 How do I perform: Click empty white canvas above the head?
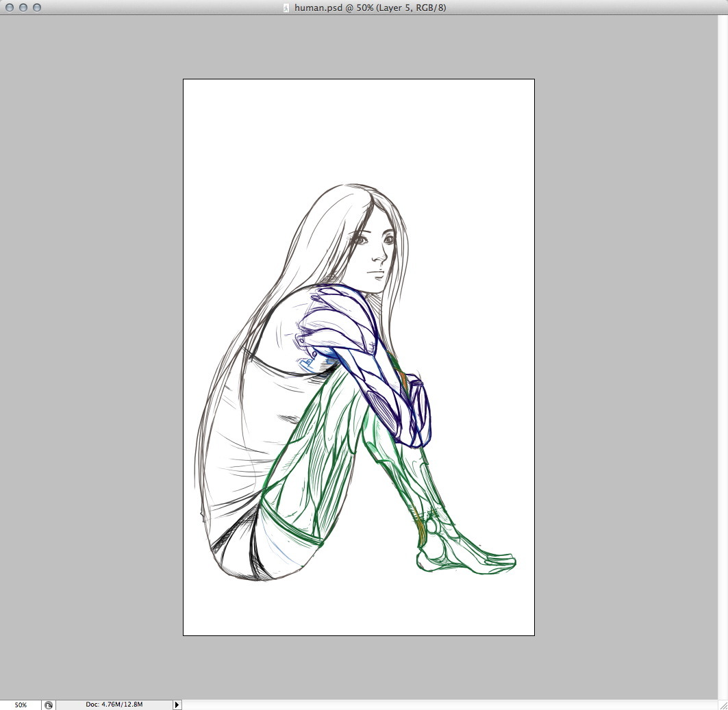click(356, 130)
